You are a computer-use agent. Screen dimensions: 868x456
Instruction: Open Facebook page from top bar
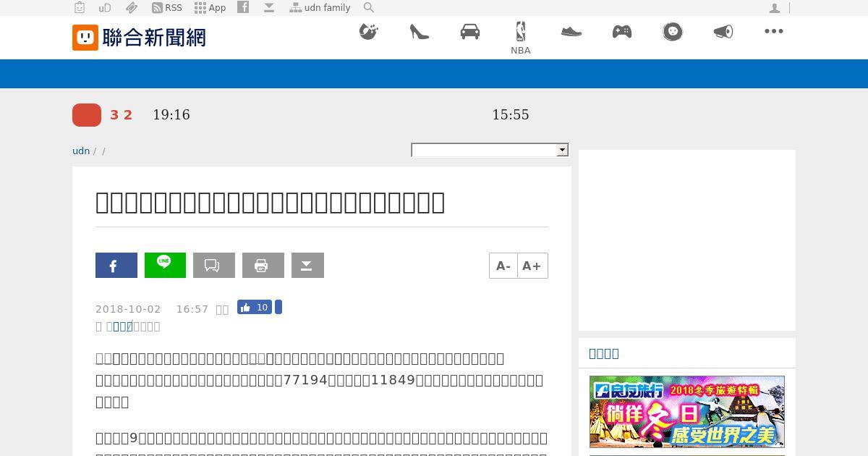pyautogui.click(x=244, y=7)
